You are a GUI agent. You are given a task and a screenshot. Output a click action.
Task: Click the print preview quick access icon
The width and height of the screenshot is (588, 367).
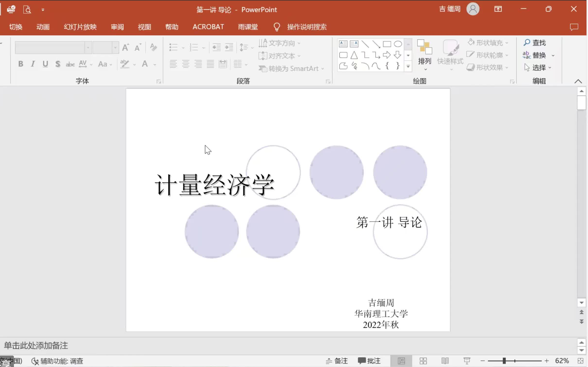coord(27,9)
